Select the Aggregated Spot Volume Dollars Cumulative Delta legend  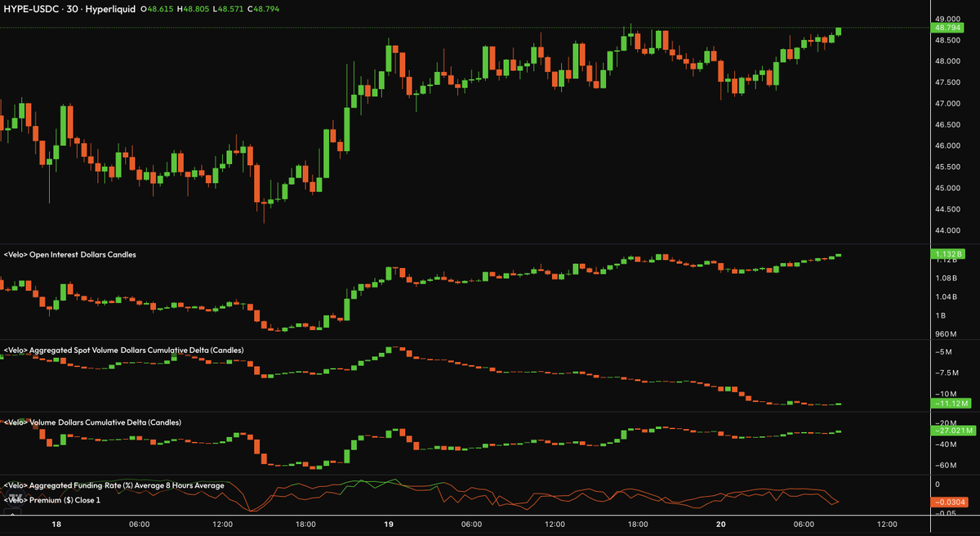[x=123, y=350]
